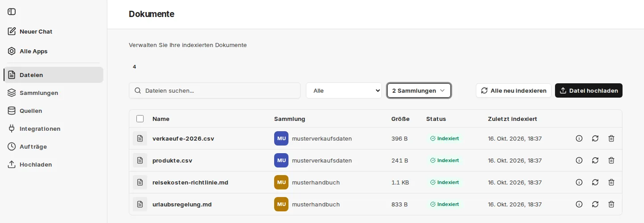Show info for reisekosten-richtlinie.md
Screen dimensions: 644x223
click(579, 182)
